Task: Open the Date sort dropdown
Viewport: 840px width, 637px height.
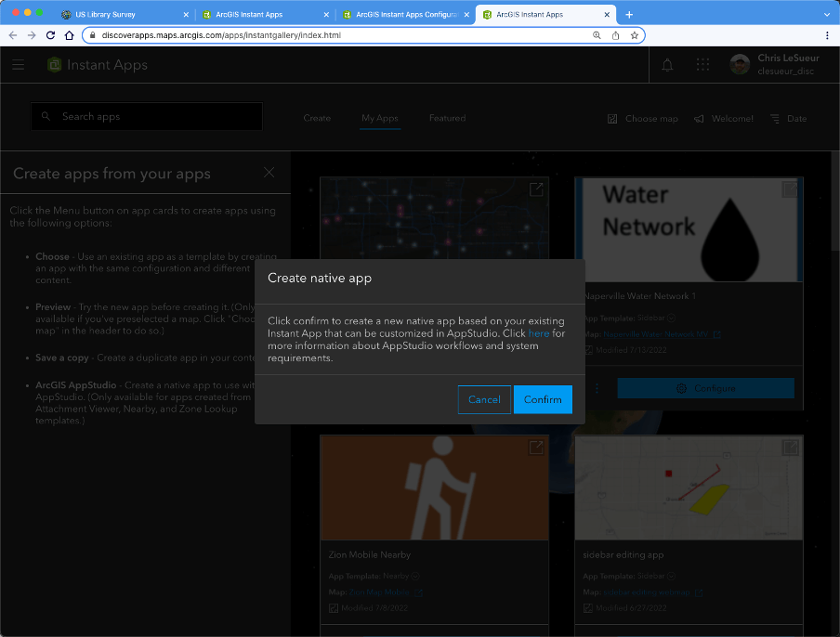Action: [x=789, y=119]
